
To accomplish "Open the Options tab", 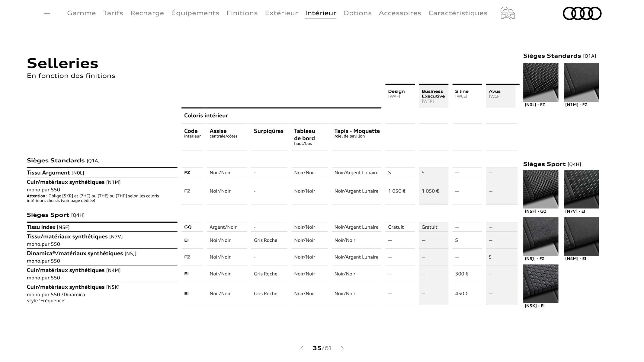I will (x=357, y=13).
